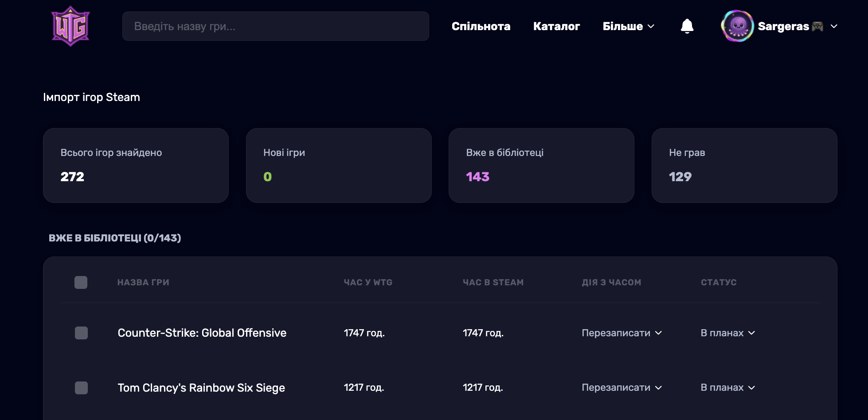Expand the 'Більше' navigation dropdown
Screen dimensions: 868x420
[628, 26]
